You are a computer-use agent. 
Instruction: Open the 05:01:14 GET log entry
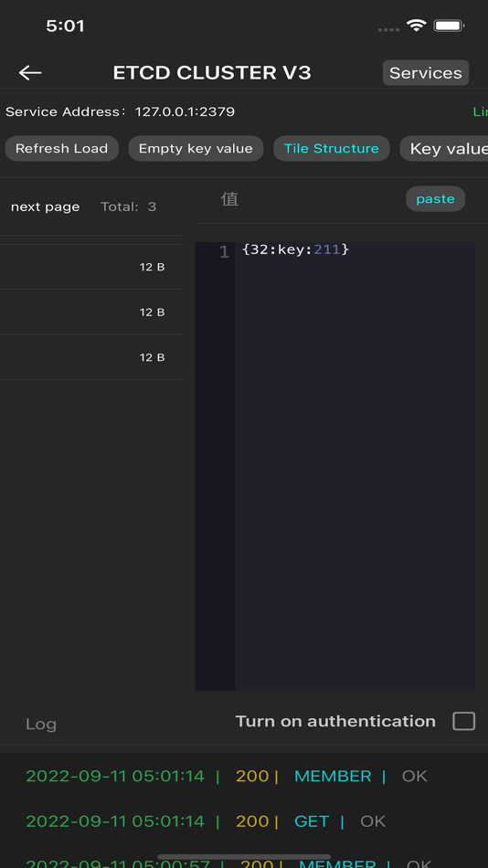pos(206,821)
